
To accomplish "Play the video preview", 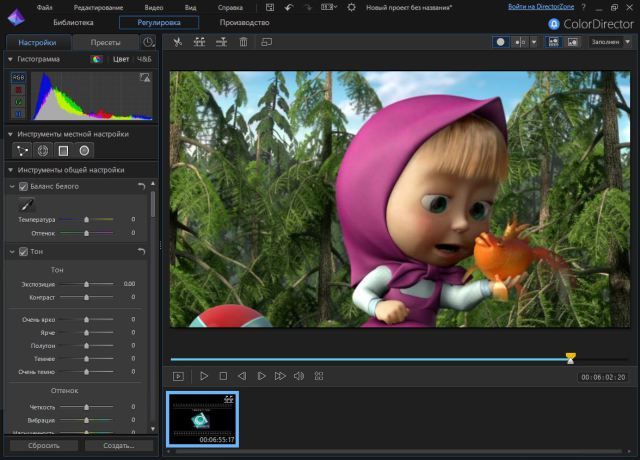I will coord(204,376).
